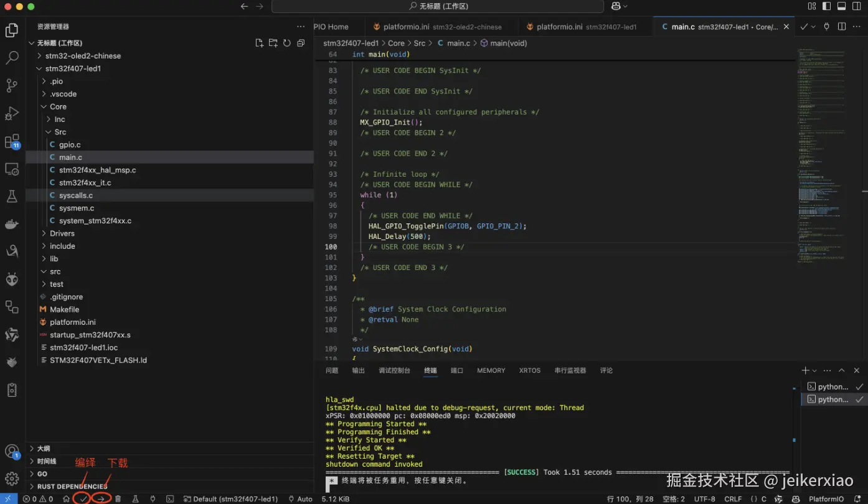Open the Source Control view

(12, 85)
